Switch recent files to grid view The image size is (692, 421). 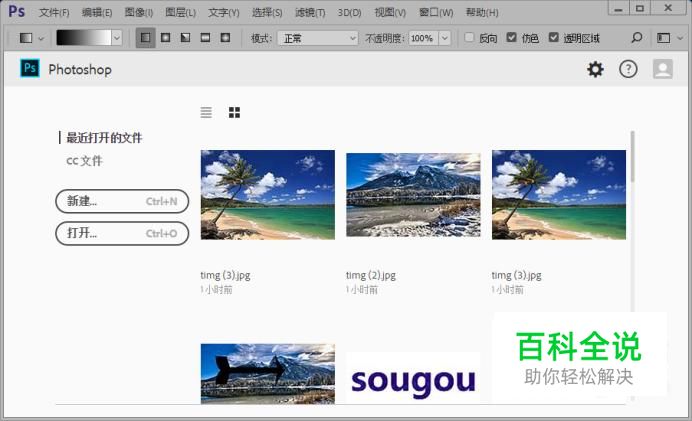click(234, 113)
